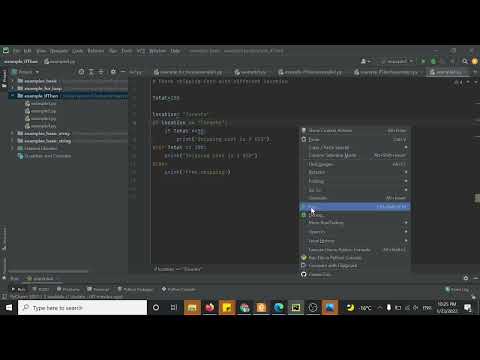Open the TODO tool window tab
The image size is (480, 360).
(41, 289)
